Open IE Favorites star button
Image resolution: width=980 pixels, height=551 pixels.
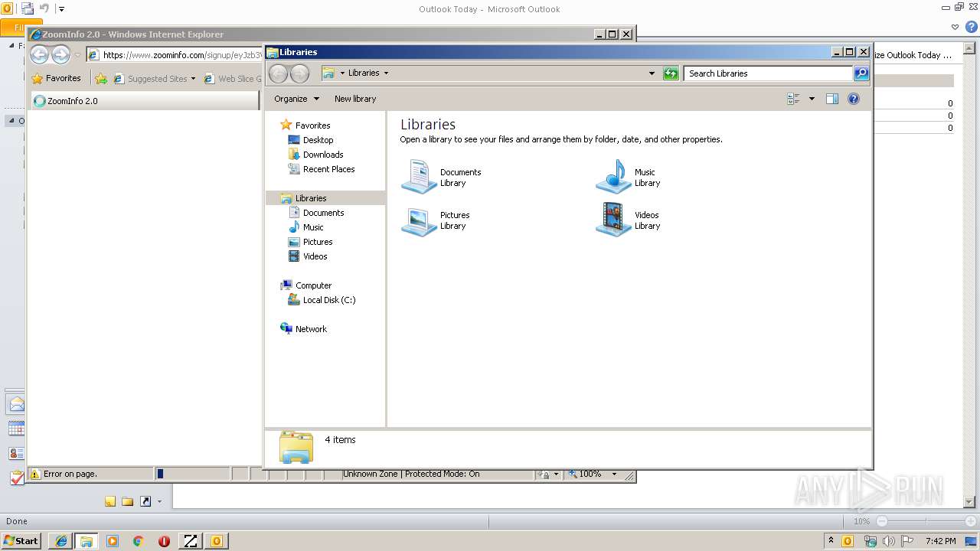[x=56, y=78]
